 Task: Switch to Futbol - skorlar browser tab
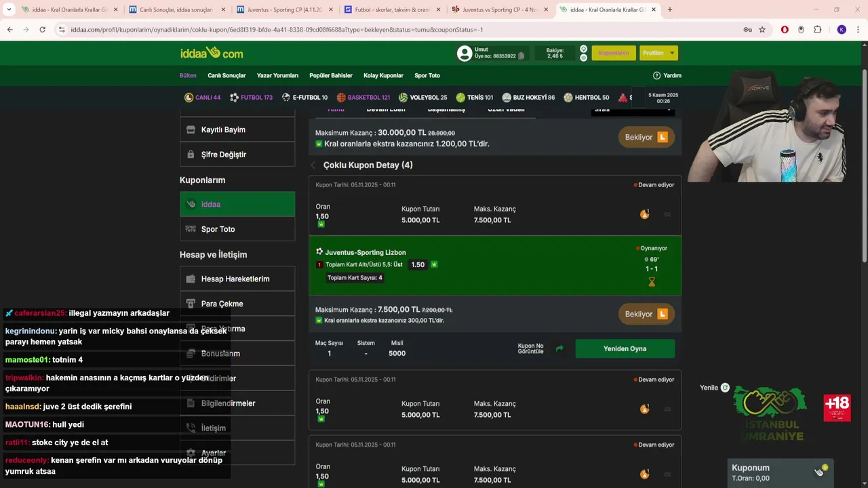[392, 9]
